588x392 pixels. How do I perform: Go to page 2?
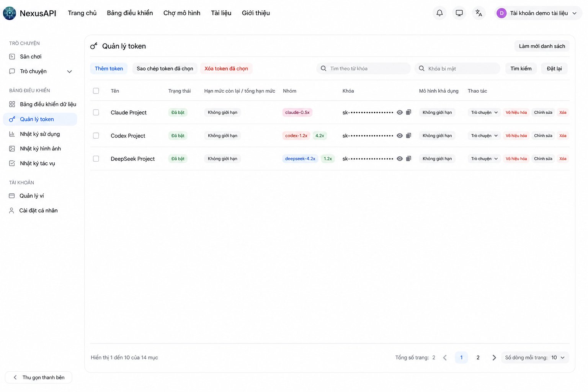478,358
